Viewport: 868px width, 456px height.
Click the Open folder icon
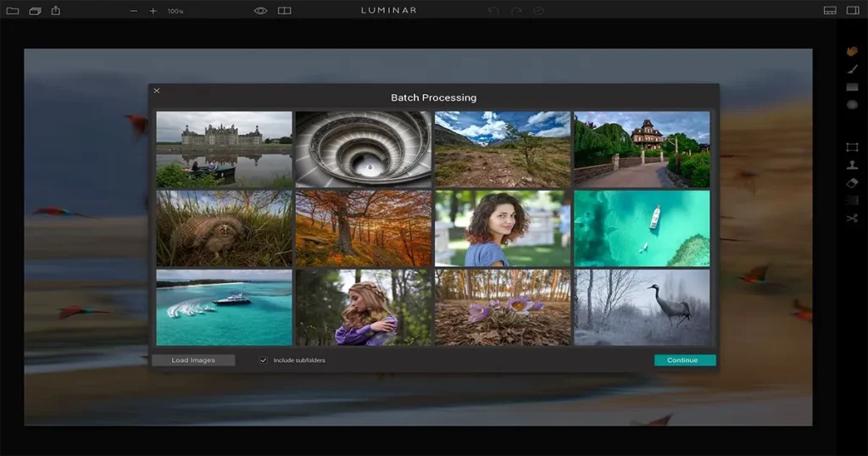[12, 11]
